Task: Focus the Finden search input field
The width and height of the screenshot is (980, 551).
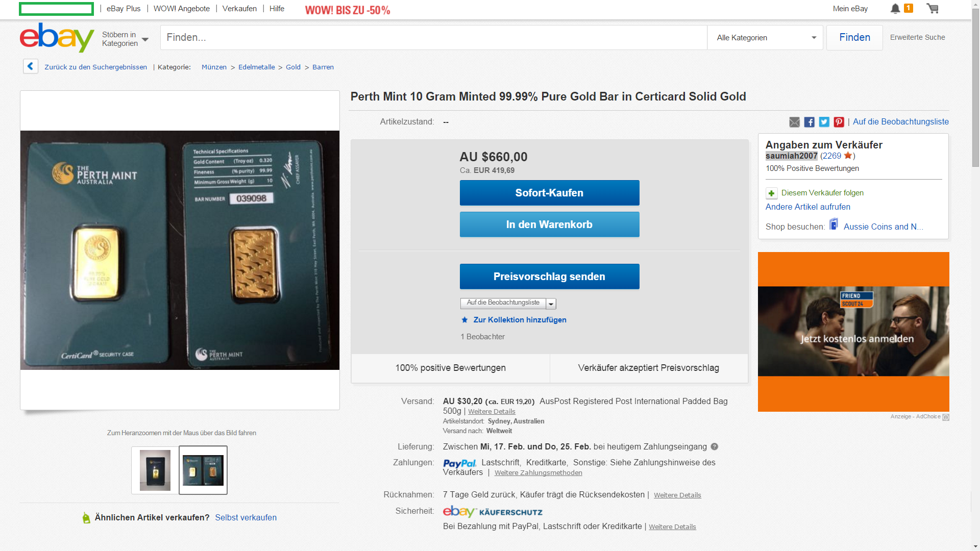Action: 433,38
